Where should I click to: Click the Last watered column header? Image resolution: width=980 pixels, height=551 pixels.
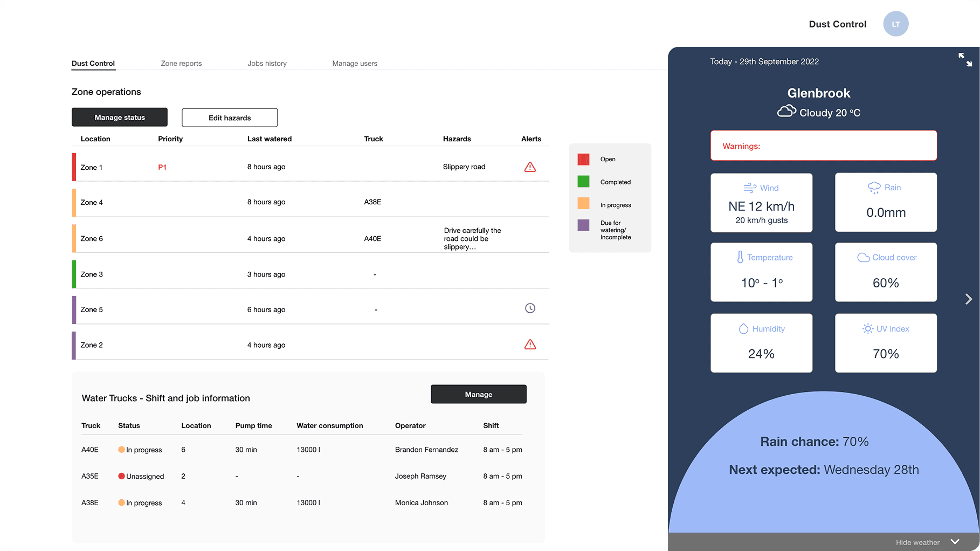click(x=270, y=139)
